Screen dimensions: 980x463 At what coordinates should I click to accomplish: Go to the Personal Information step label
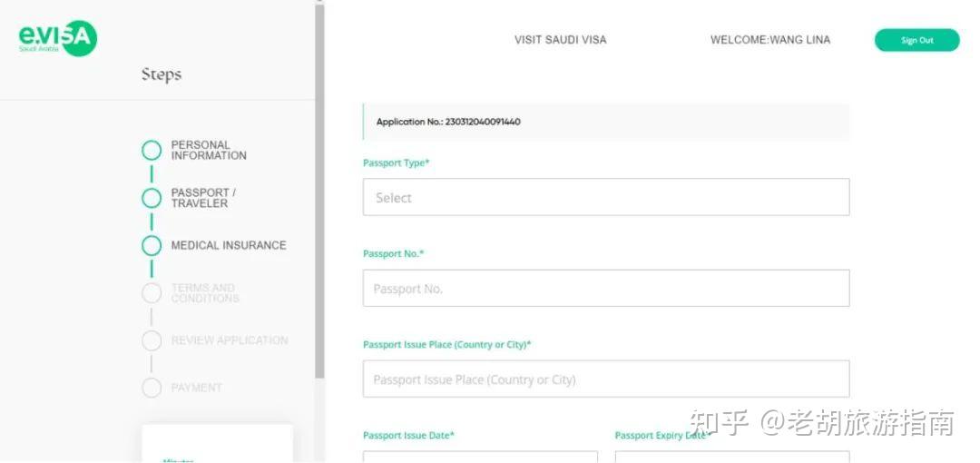tap(209, 151)
